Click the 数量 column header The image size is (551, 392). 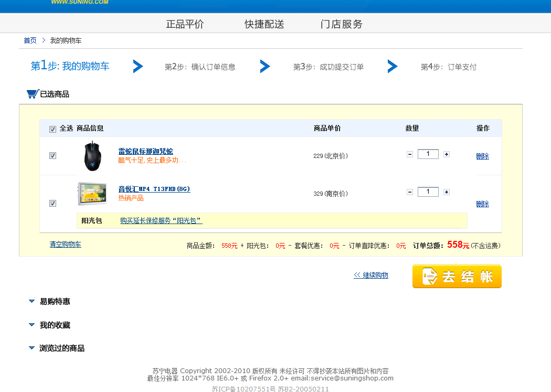pyautogui.click(x=412, y=128)
